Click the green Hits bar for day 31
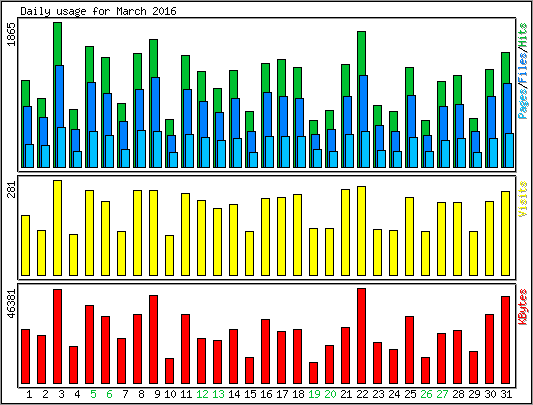 [x=505, y=67]
